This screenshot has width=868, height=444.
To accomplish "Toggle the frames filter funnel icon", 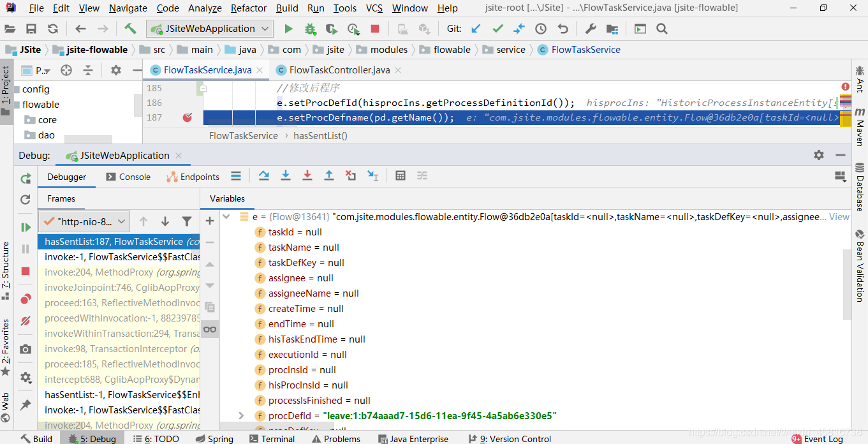I will pos(187,221).
